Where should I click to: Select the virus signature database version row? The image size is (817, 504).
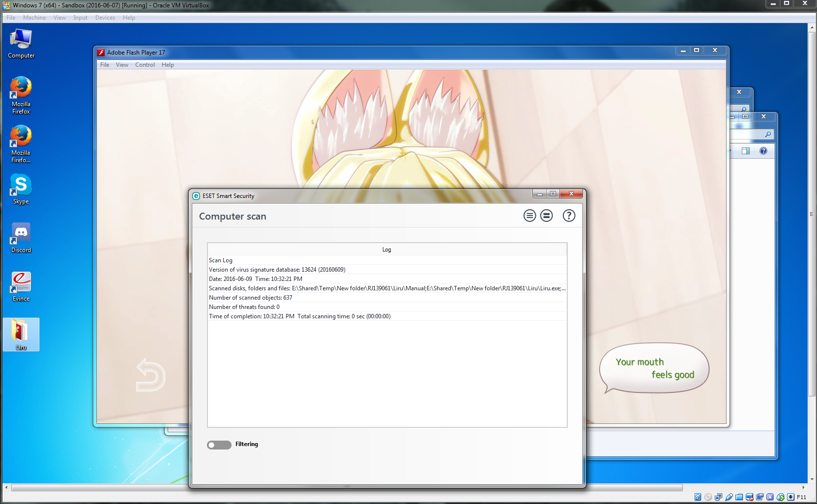tap(387, 270)
